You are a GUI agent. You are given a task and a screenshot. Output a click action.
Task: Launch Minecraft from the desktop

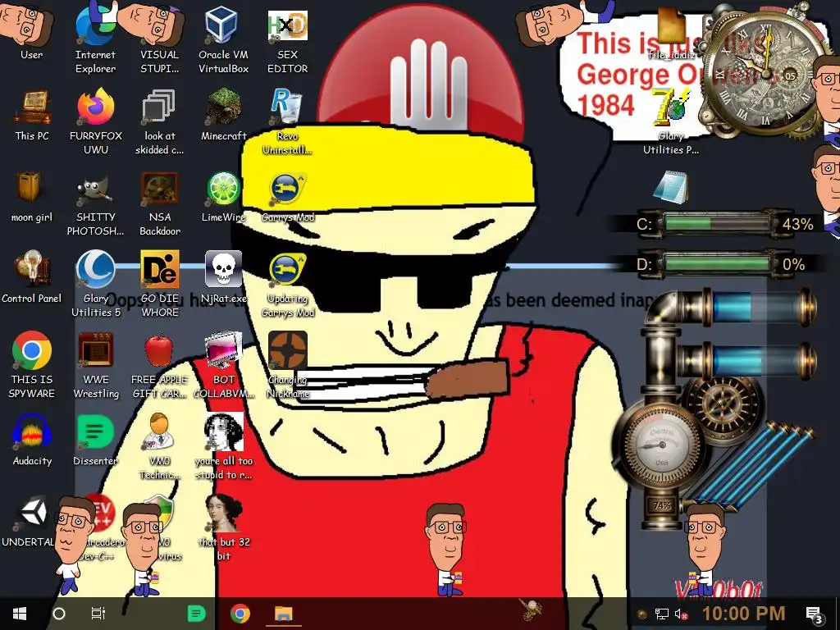(223, 115)
